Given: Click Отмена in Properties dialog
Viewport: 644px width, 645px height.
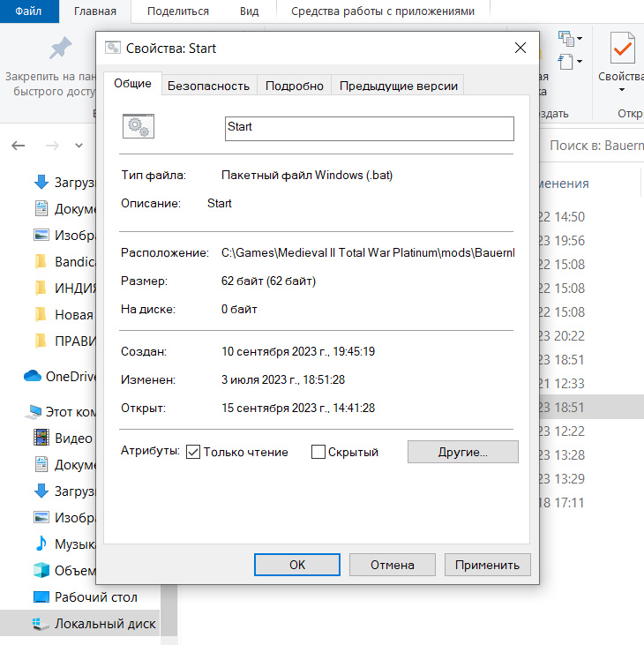Looking at the screenshot, I should (x=393, y=565).
